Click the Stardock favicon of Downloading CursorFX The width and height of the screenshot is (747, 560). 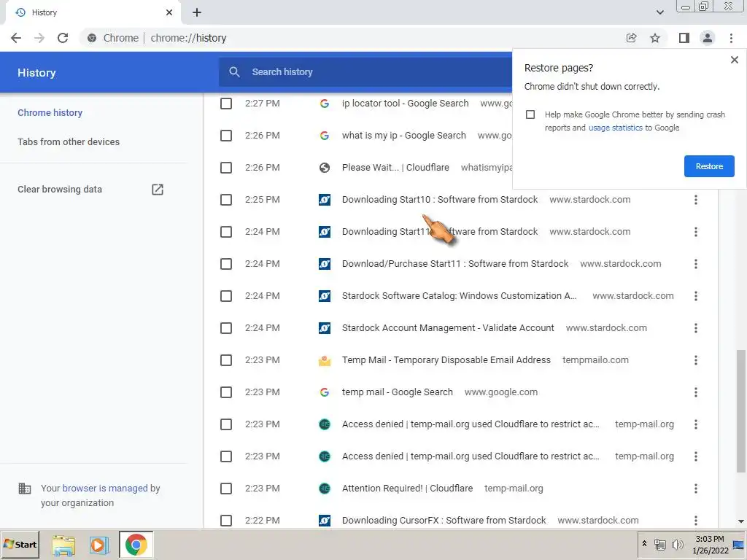[325, 521]
